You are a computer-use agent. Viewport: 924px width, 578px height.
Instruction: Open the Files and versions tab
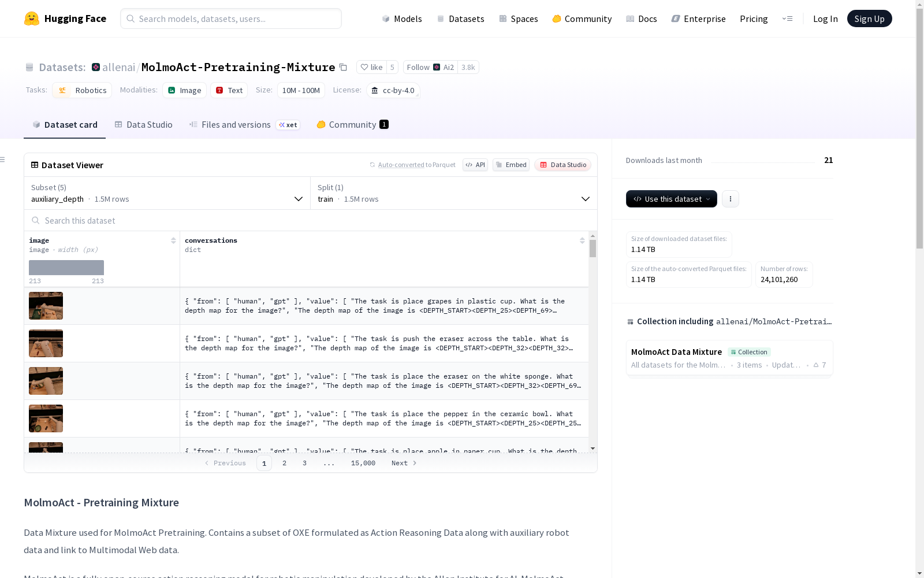coord(244,125)
